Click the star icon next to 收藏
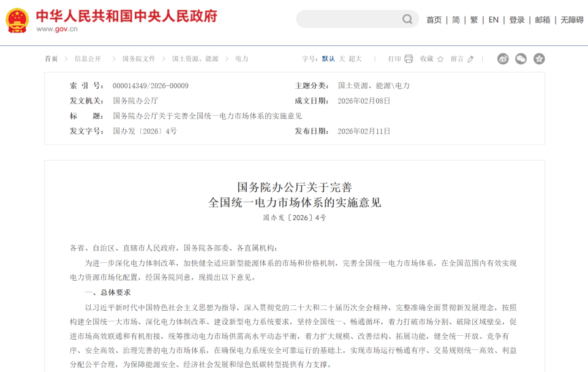 (x=440, y=59)
